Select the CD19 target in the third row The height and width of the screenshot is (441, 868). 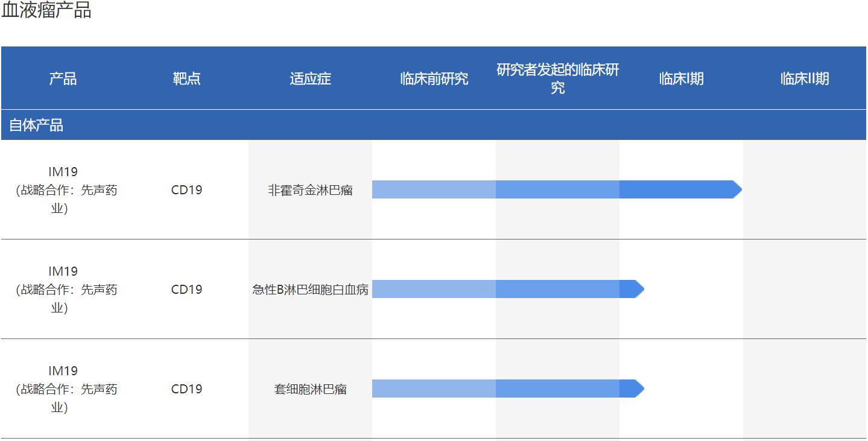(186, 389)
